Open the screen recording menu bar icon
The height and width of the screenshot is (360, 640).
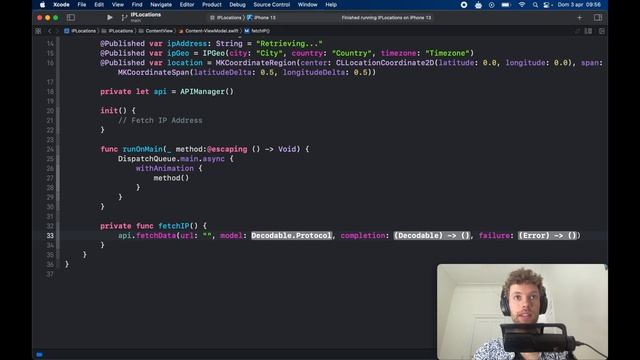(x=464, y=5)
